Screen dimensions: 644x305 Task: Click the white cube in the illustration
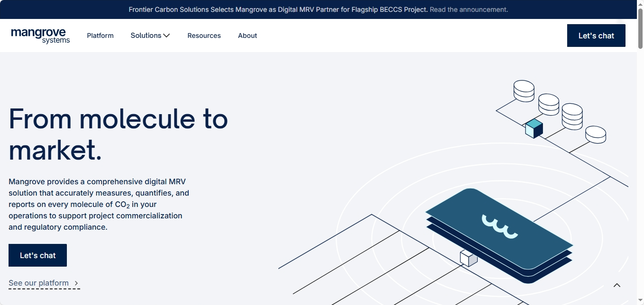point(469,258)
